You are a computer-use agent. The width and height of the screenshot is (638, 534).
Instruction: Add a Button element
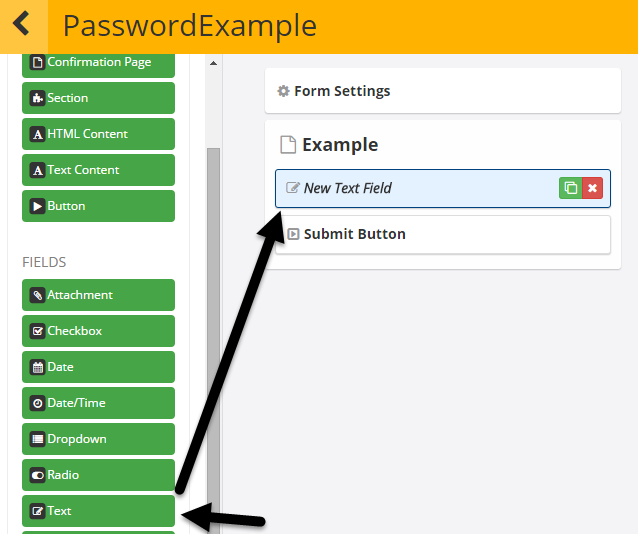pos(98,206)
